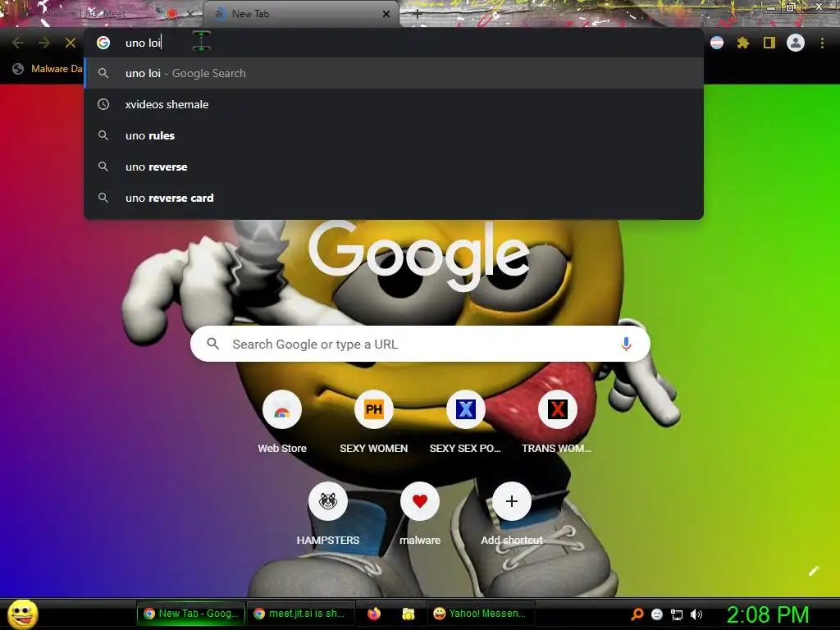
Task: Choose the 'uno reverse' suggestion
Action: 394,167
